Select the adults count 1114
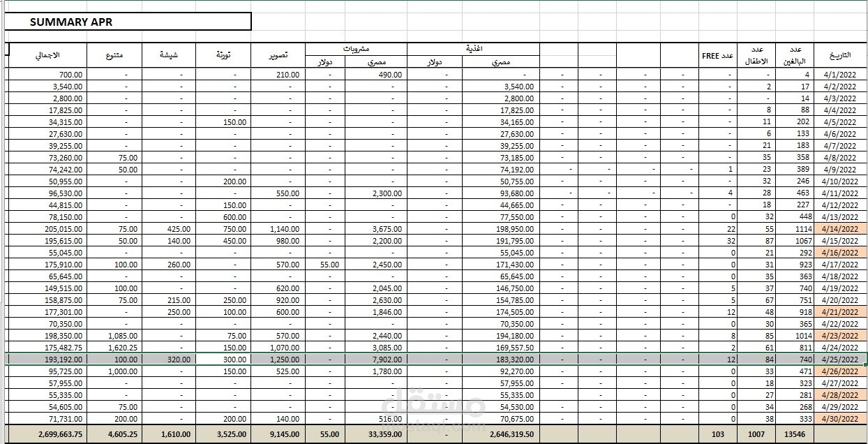The image size is (868, 444). tap(794, 228)
